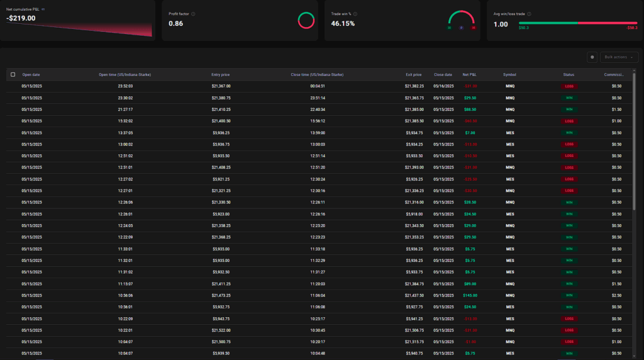Click the $28.50 Net P&L cell
The height and width of the screenshot is (360, 644).
(470, 202)
